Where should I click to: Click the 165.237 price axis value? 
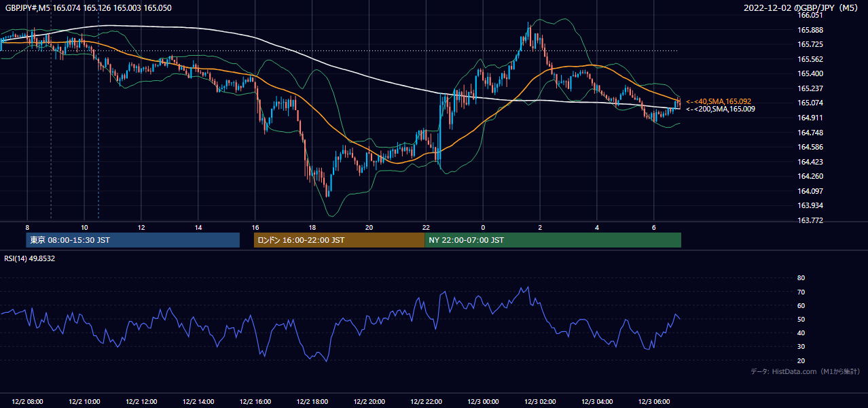(x=810, y=88)
